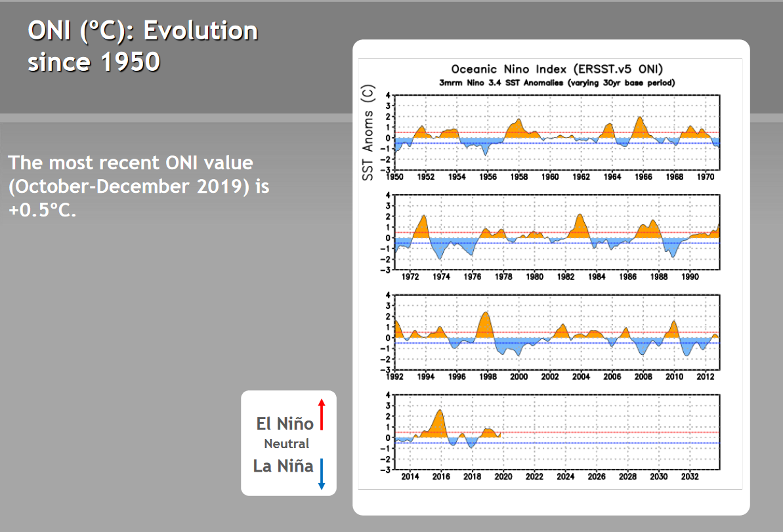Click the 'most recent ONI value' text block
783x532 pixels.
[x=138, y=187]
